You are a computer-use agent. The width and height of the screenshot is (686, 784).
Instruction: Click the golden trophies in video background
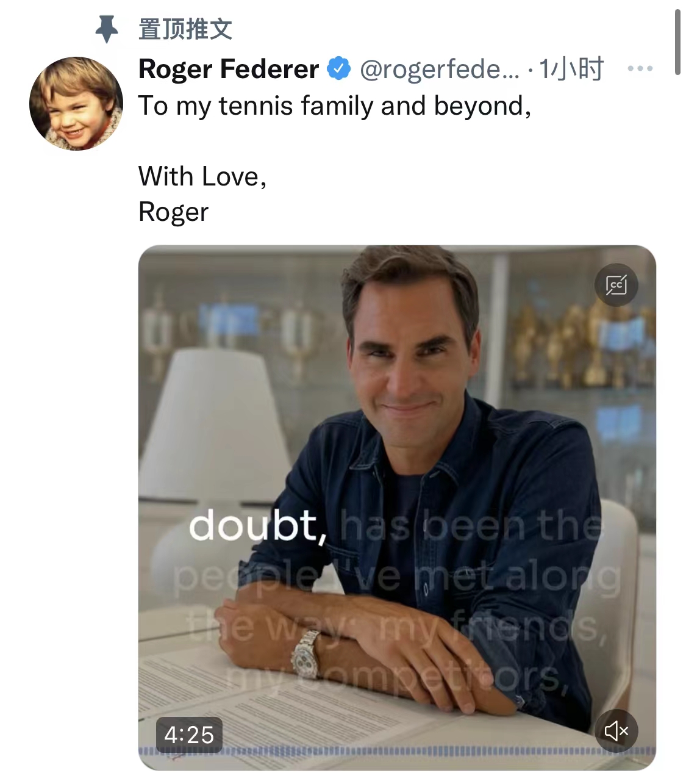point(573,342)
